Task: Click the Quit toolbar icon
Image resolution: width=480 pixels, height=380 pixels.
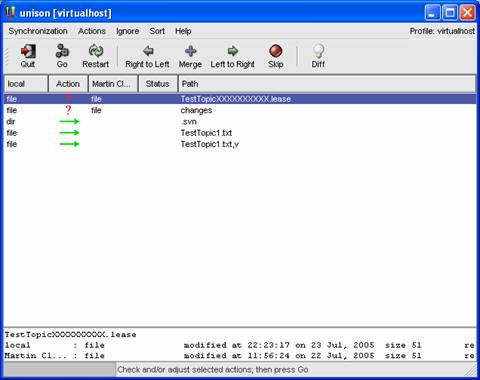Action: (28, 52)
